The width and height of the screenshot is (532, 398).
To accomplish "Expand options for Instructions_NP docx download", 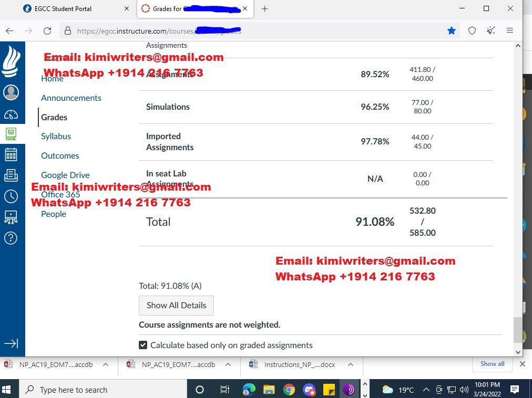I will 351,364.
